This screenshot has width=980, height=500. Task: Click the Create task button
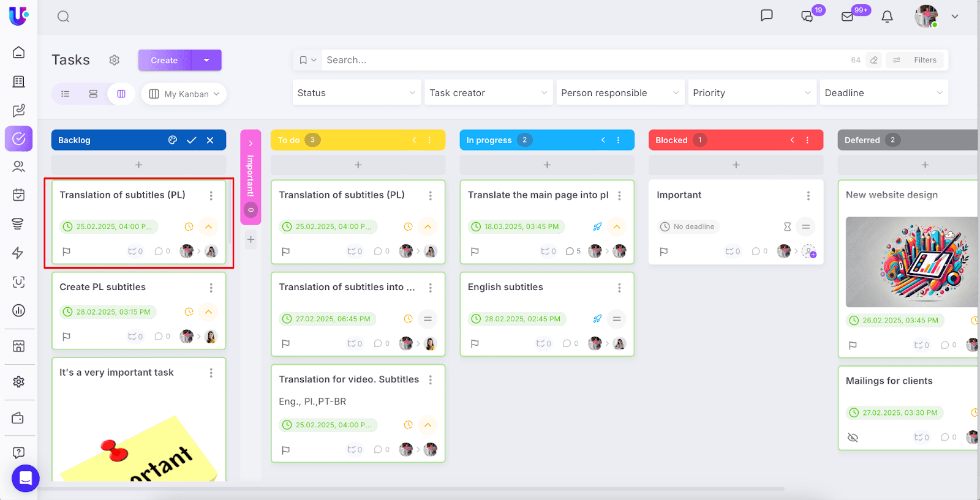[164, 60]
